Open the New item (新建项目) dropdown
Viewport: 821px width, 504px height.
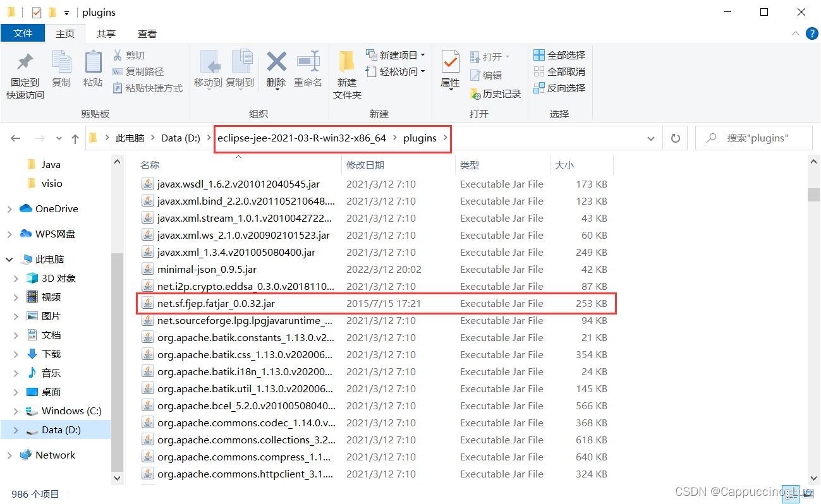[396, 56]
